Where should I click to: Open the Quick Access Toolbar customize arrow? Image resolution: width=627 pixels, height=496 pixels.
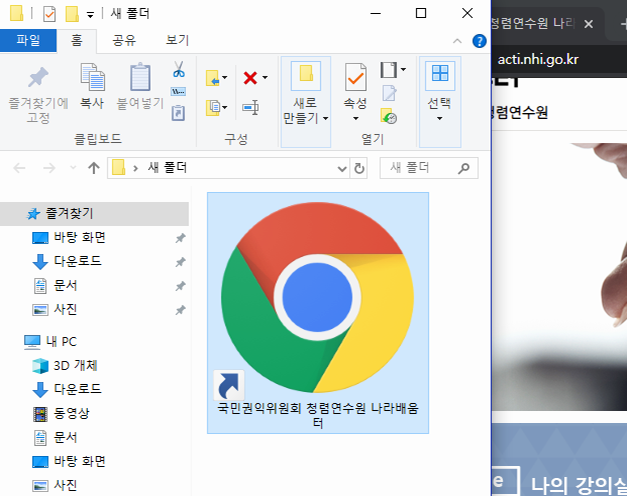point(90,15)
